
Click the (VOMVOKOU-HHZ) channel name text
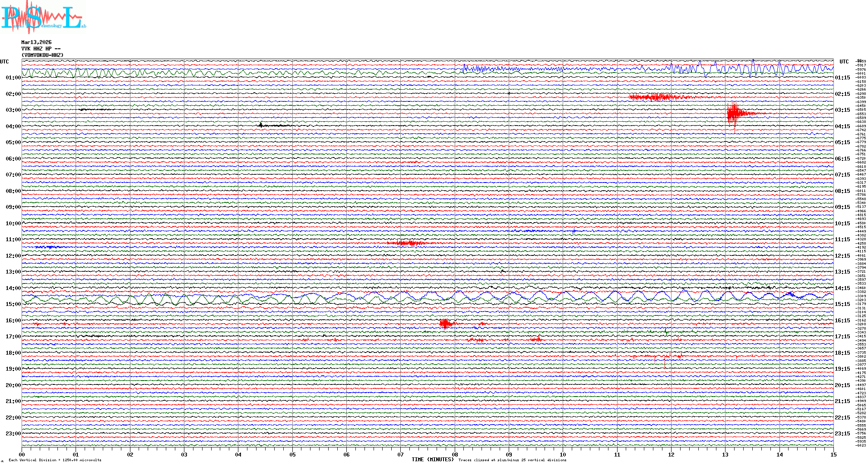point(42,55)
